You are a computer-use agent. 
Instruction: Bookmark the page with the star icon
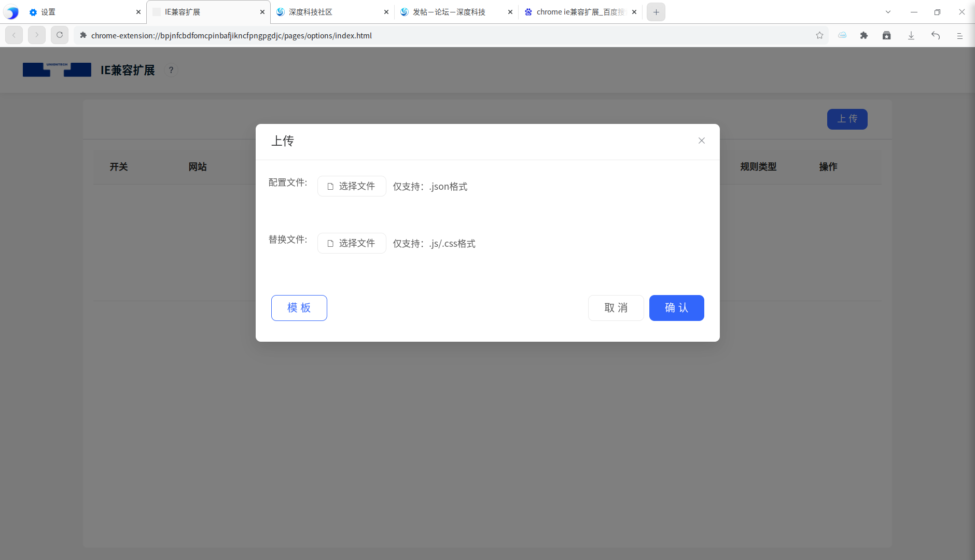click(819, 35)
